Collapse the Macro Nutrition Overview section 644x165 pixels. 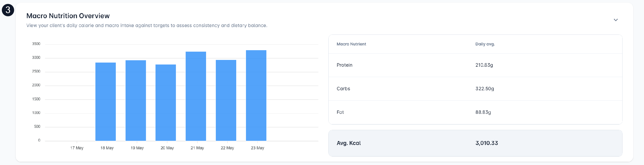(615, 20)
